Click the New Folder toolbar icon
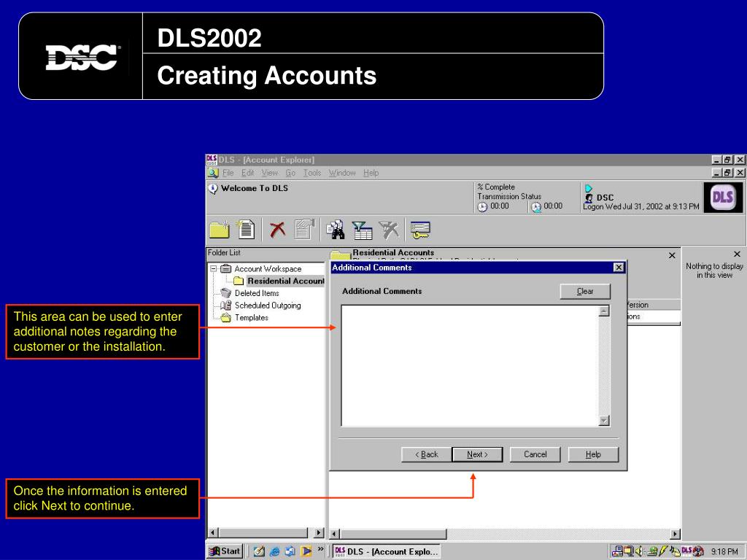 point(219,230)
